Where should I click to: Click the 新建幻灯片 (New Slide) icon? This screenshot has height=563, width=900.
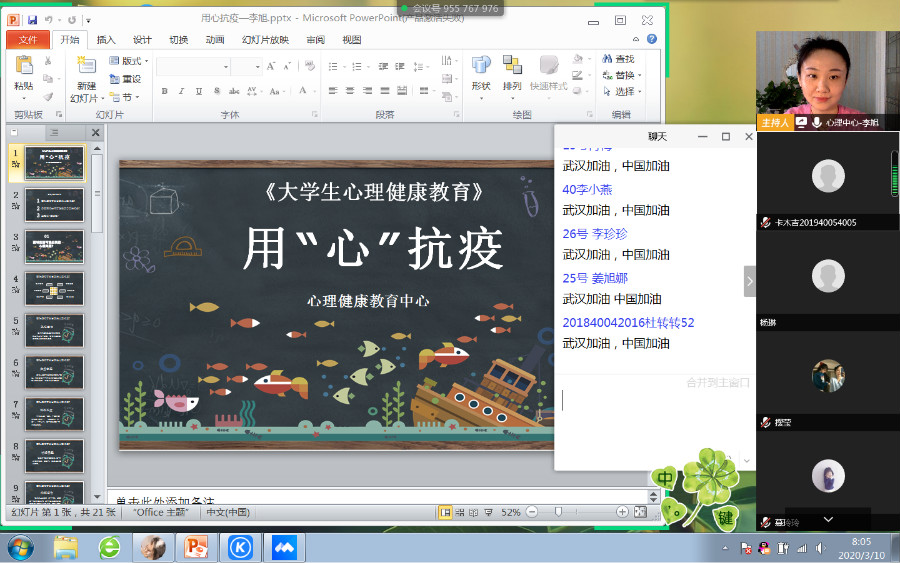[85, 67]
